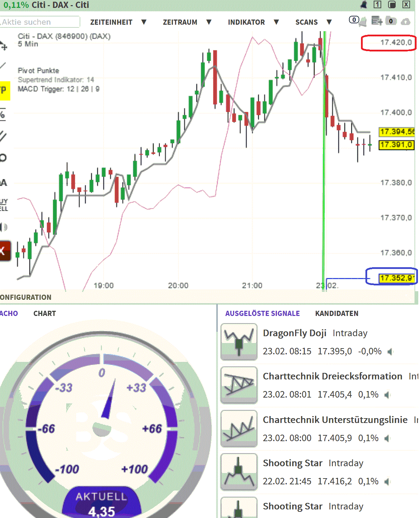Open the INDIKATOR dropdown
The height and width of the screenshot is (518, 420).
(246, 22)
